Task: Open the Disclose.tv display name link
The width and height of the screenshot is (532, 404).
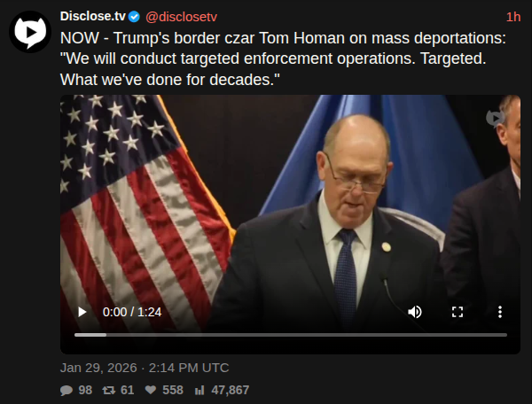Action: pos(92,16)
